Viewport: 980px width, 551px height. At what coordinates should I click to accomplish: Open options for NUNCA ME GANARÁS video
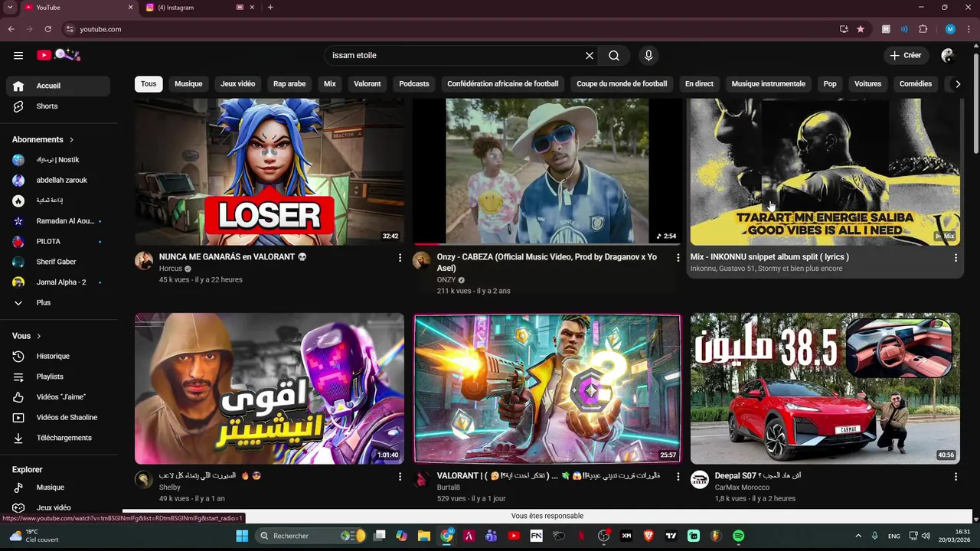click(x=400, y=258)
